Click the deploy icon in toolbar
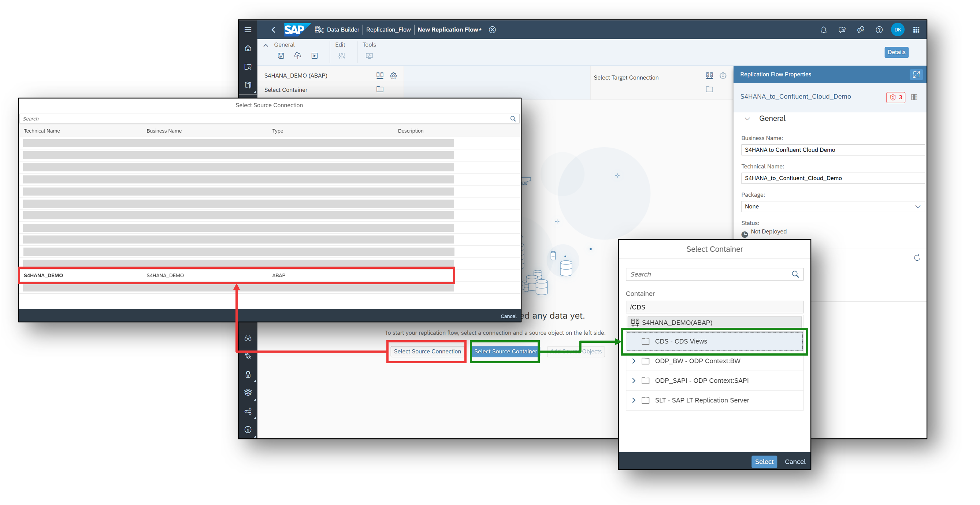Viewport: 980px width, 505px height. point(297,56)
